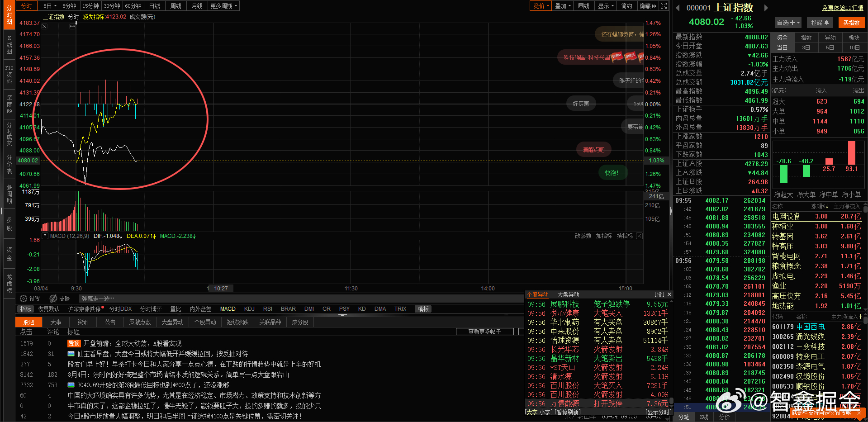Switch font size to 大字
Viewport: 868px width, 422px height.
(532, 412)
